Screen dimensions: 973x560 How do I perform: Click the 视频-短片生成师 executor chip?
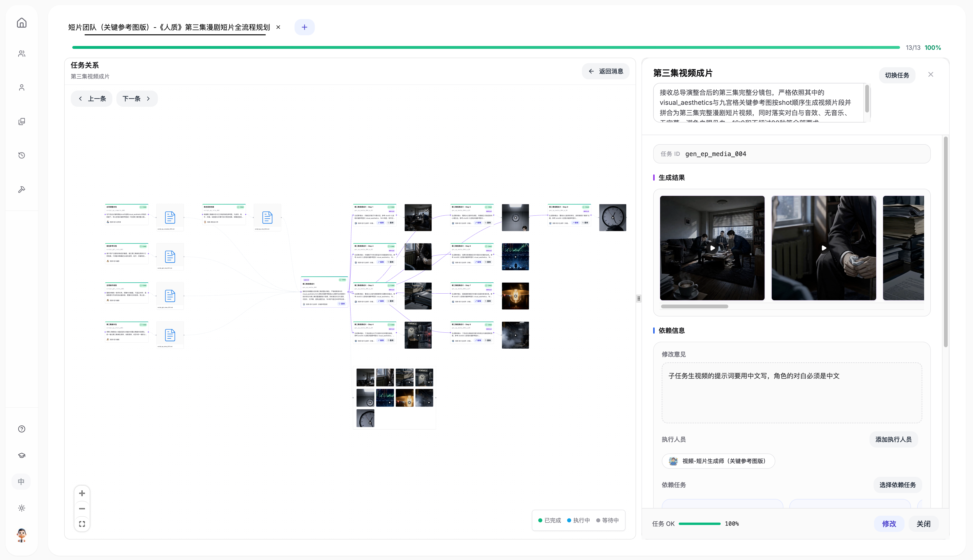coord(718,461)
